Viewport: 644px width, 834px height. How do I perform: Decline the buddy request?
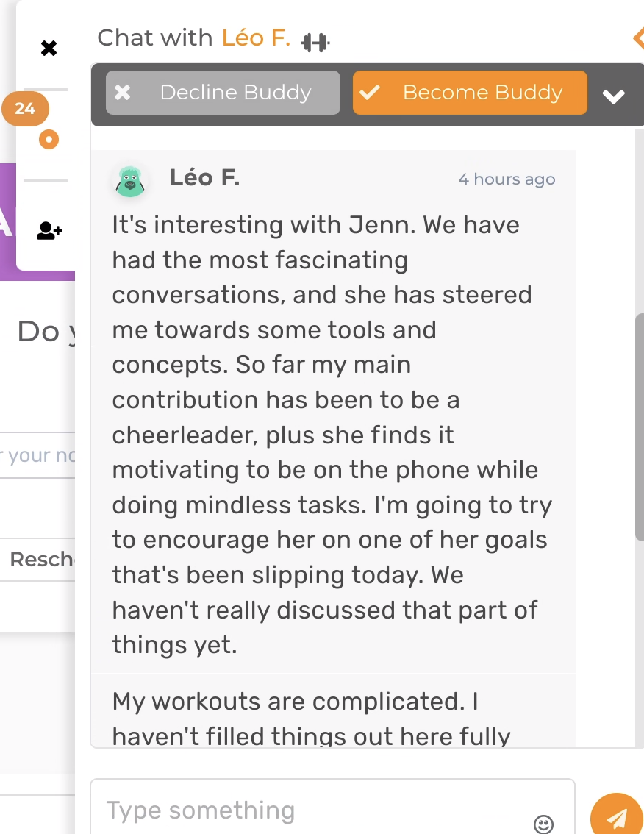pos(223,93)
